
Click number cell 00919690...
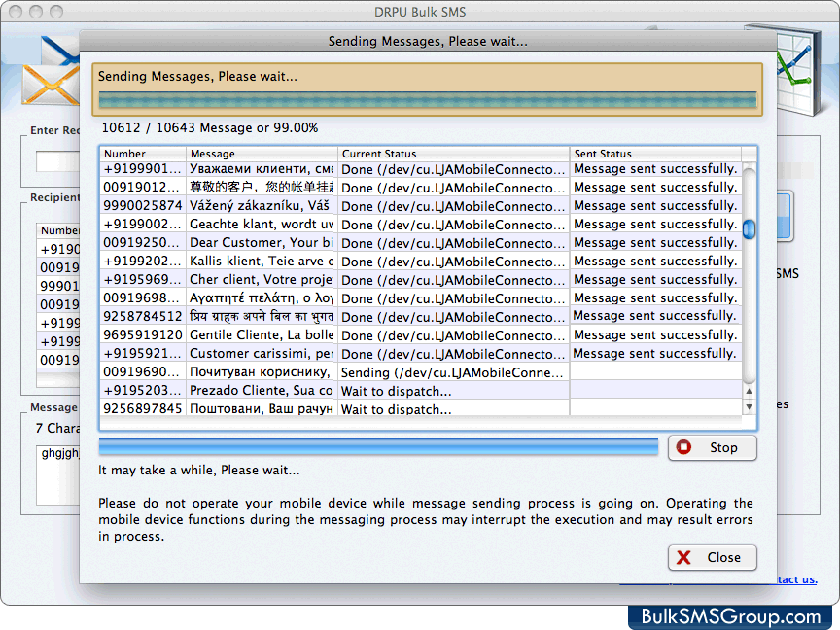tap(143, 371)
